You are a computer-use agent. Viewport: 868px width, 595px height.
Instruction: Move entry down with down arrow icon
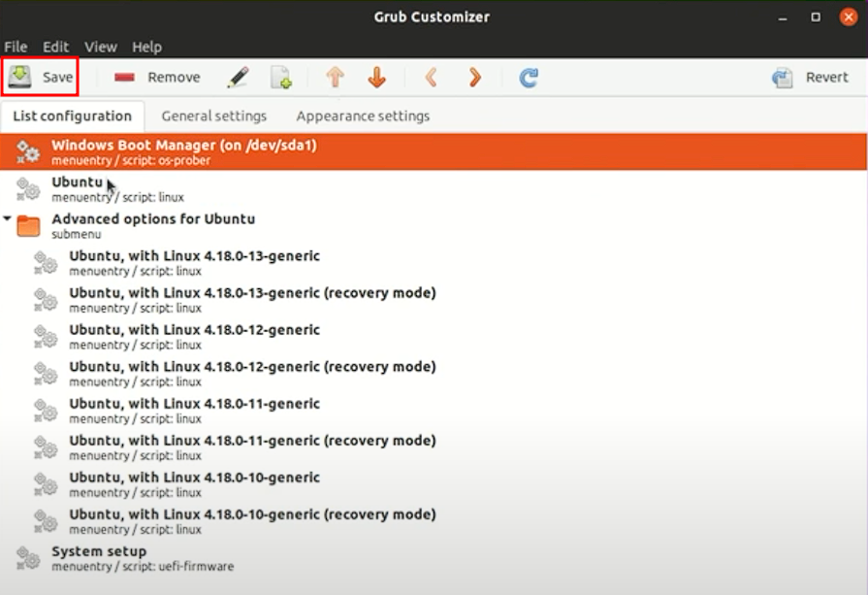tap(377, 77)
